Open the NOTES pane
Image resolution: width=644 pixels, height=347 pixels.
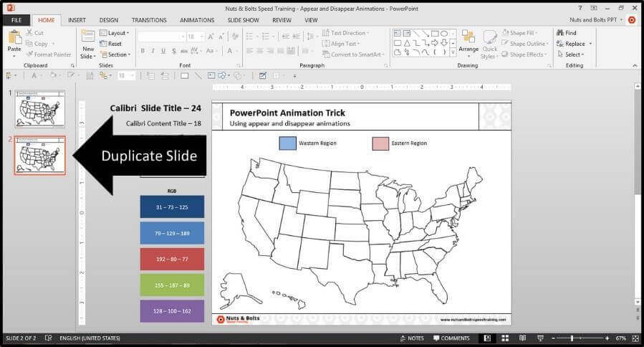click(411, 338)
